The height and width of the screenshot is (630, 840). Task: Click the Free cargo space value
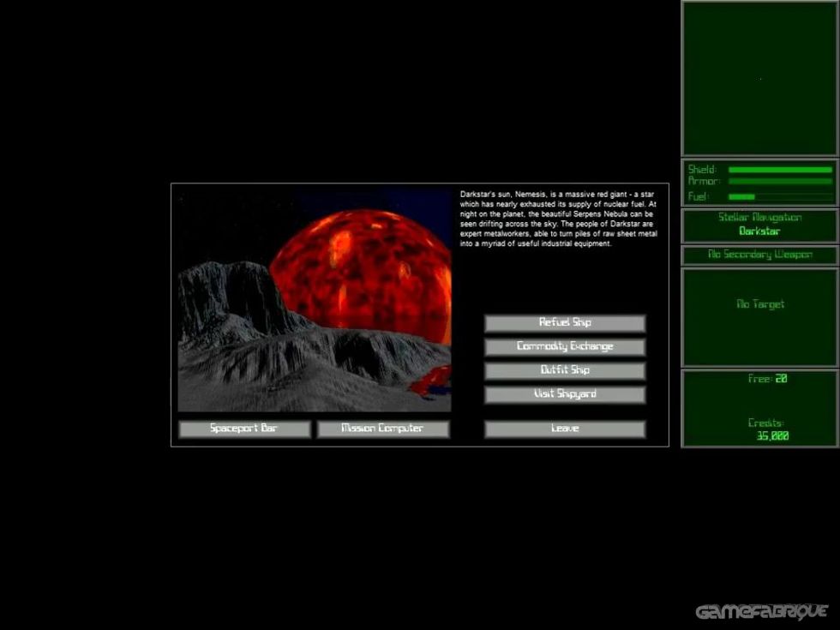click(781, 379)
